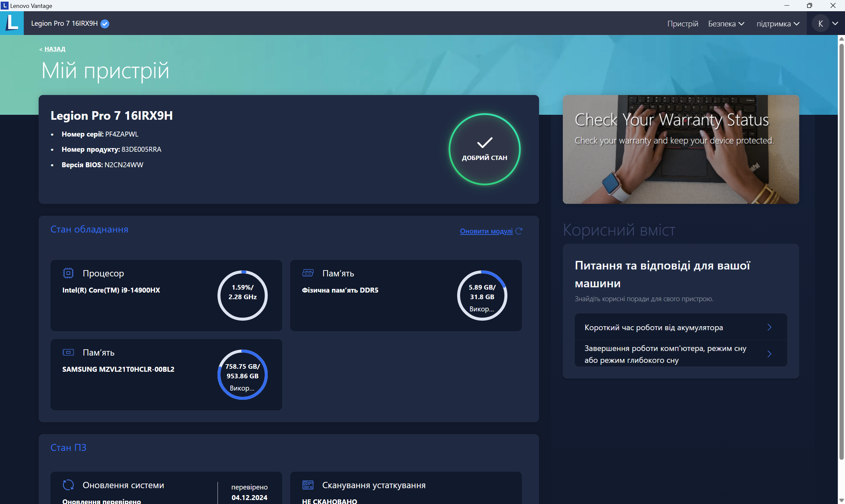The image size is (845, 504).
Task: Click the processor usage gauge 1.59%
Action: [x=242, y=295]
